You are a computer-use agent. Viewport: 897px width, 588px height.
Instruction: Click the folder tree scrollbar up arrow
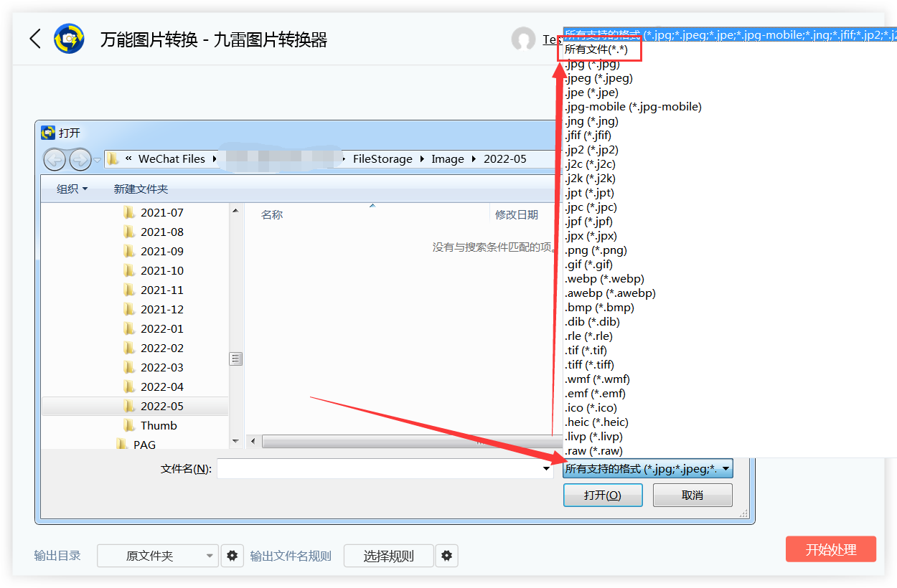click(x=235, y=211)
